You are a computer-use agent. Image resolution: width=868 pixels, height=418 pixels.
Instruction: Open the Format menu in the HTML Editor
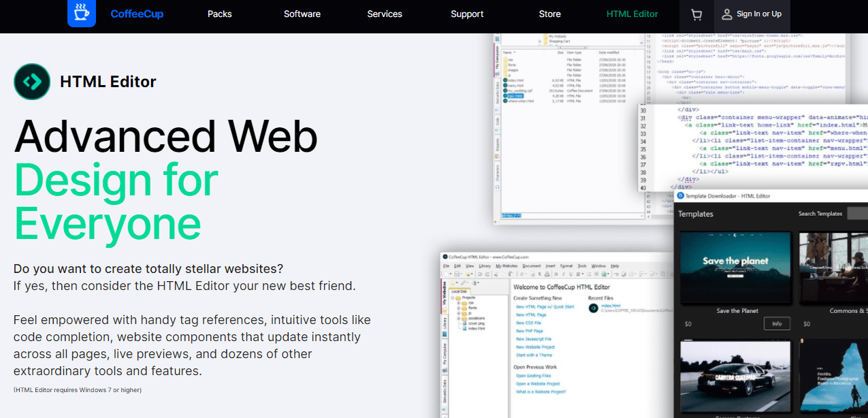(566, 266)
